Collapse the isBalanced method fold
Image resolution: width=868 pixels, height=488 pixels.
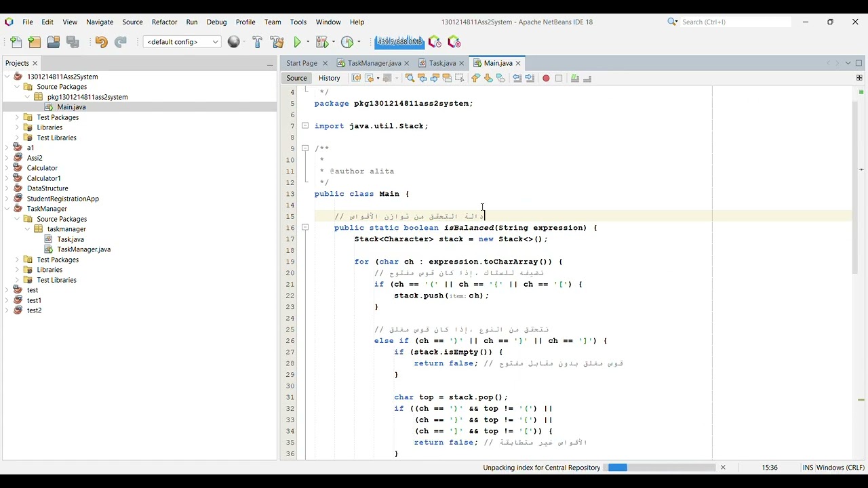[x=305, y=228]
